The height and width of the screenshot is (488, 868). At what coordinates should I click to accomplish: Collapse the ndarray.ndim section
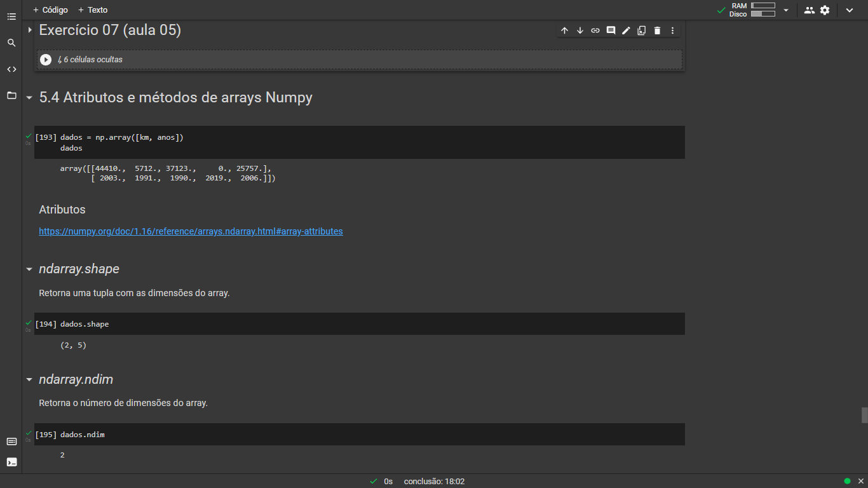point(29,380)
